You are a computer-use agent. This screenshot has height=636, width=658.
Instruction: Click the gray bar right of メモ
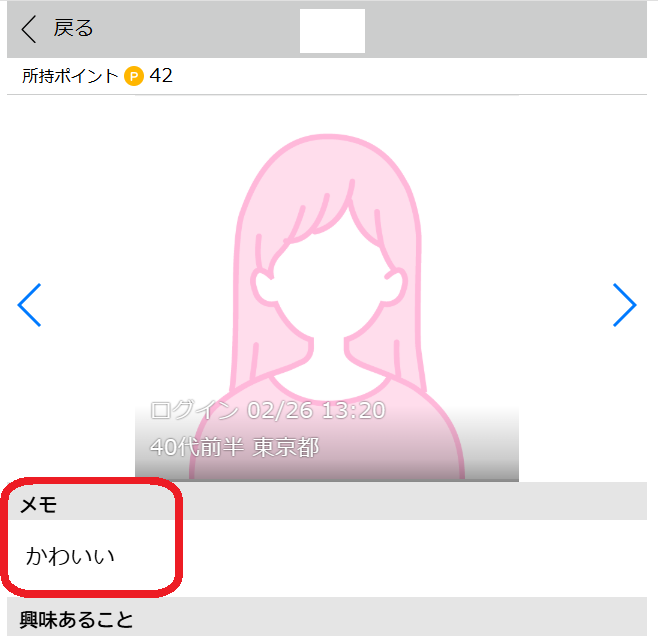(415, 501)
